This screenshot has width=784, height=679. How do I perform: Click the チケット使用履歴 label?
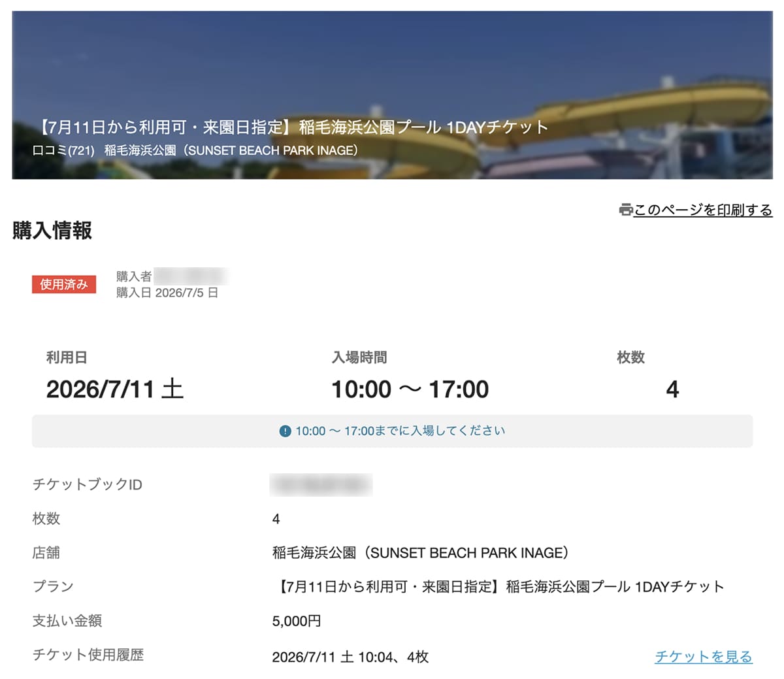coord(88,655)
